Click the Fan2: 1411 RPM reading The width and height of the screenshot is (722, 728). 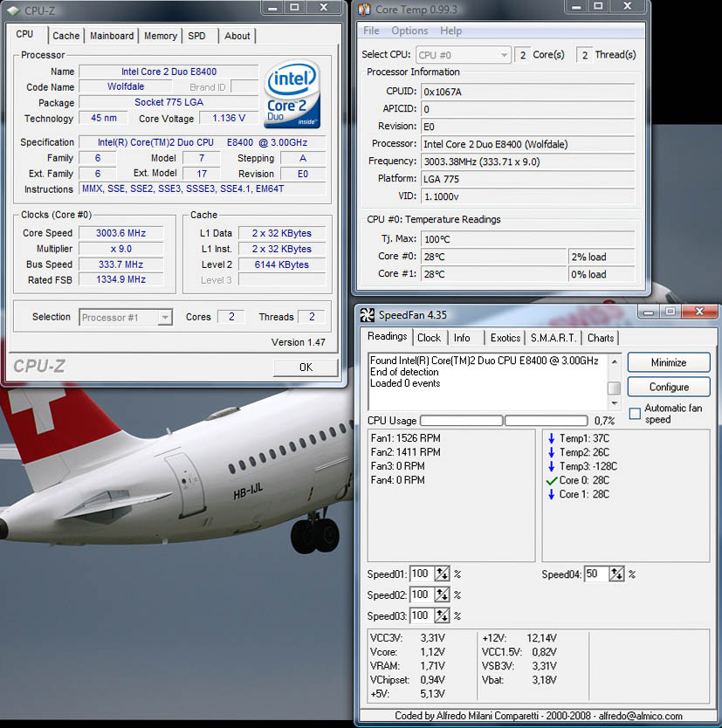click(x=405, y=452)
